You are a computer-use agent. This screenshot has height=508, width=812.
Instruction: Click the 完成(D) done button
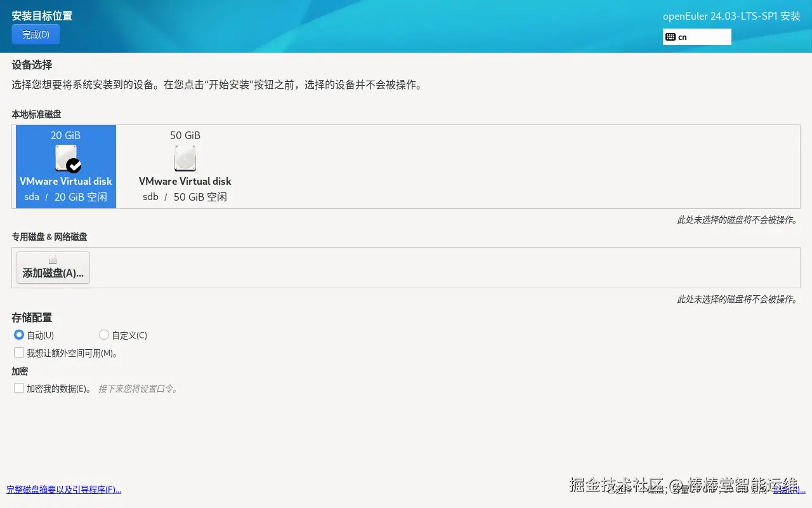click(x=36, y=34)
